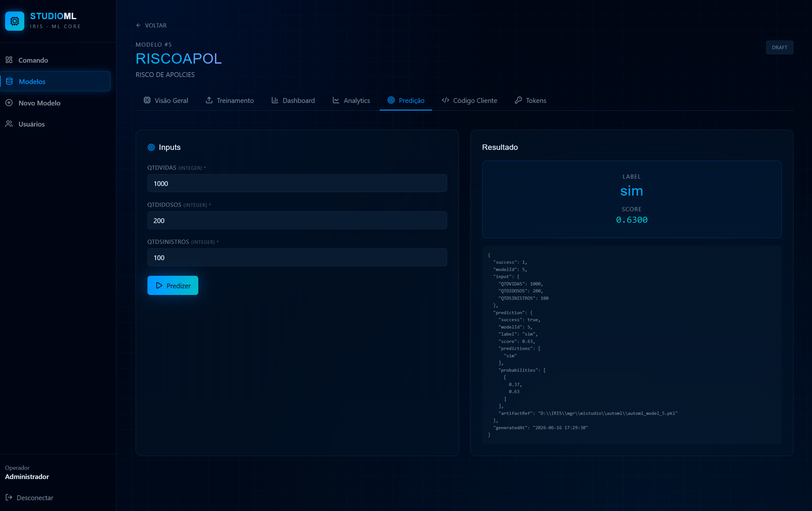This screenshot has width=812, height=511.
Task: Click the Comando grid icon in sidebar
Action: (9, 60)
